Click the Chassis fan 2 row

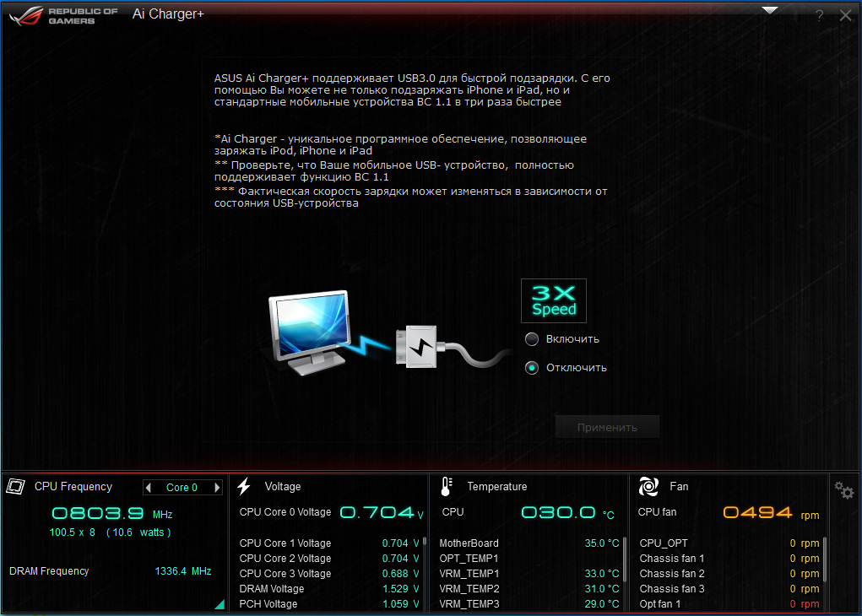tap(729, 574)
